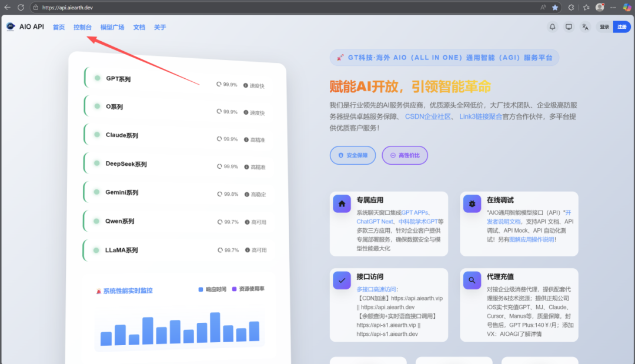Open Copilot icon in browser toolbar

coord(627,7)
